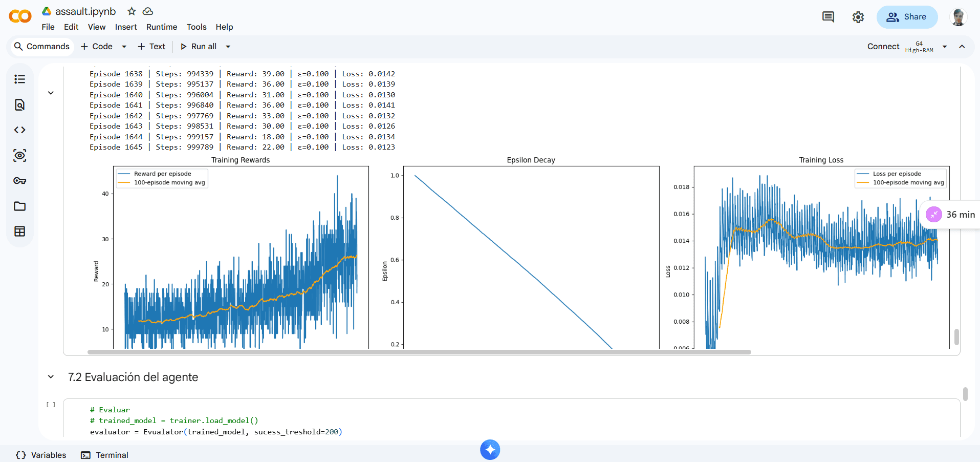The image size is (980, 462).
Task: Open Find and replace sidebar icon
Action: click(19, 105)
